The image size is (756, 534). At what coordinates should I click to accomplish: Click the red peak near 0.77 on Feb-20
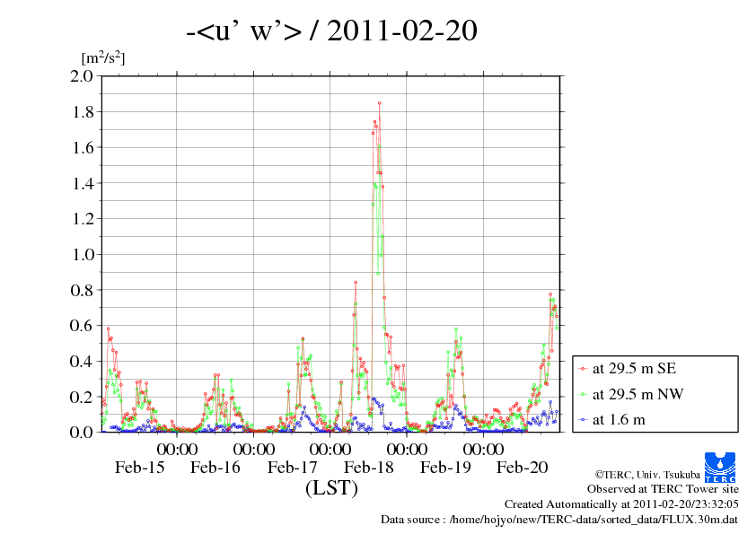(550, 294)
